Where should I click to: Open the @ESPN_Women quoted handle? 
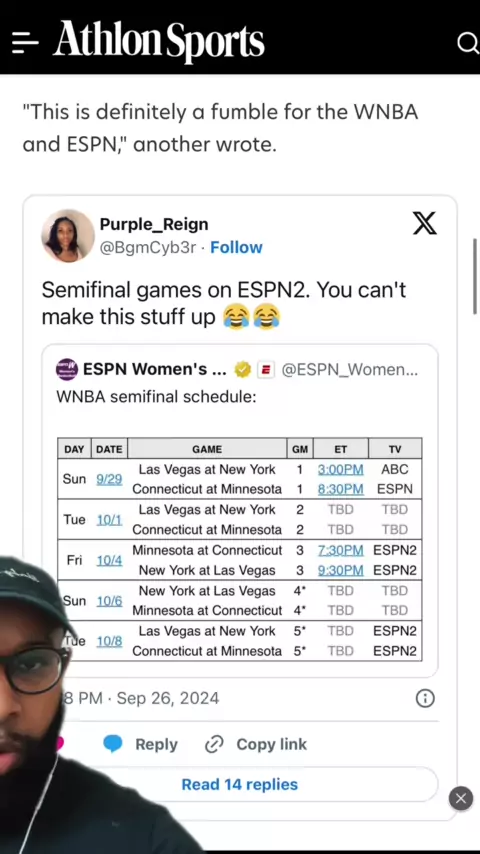[350, 370]
